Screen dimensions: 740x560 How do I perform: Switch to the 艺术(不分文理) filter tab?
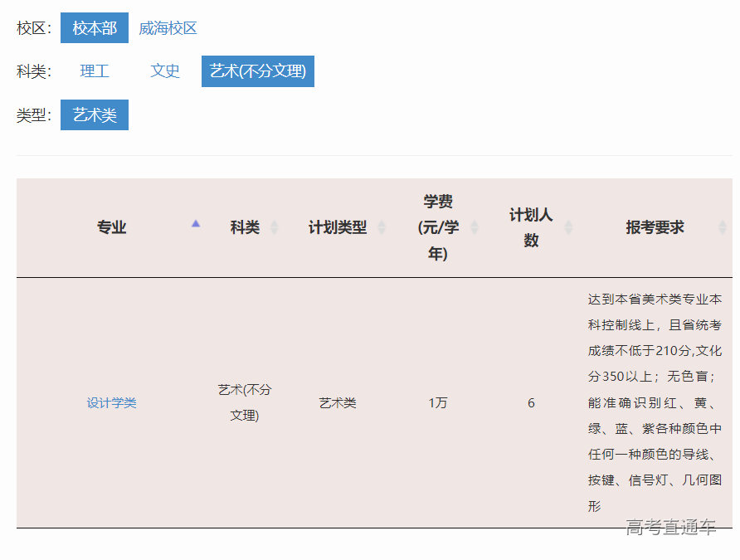tap(257, 71)
